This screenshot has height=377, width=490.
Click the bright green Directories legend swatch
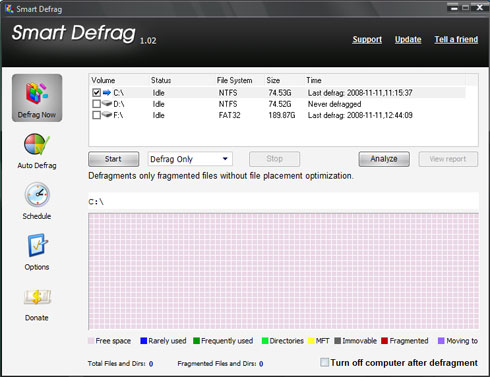click(265, 341)
